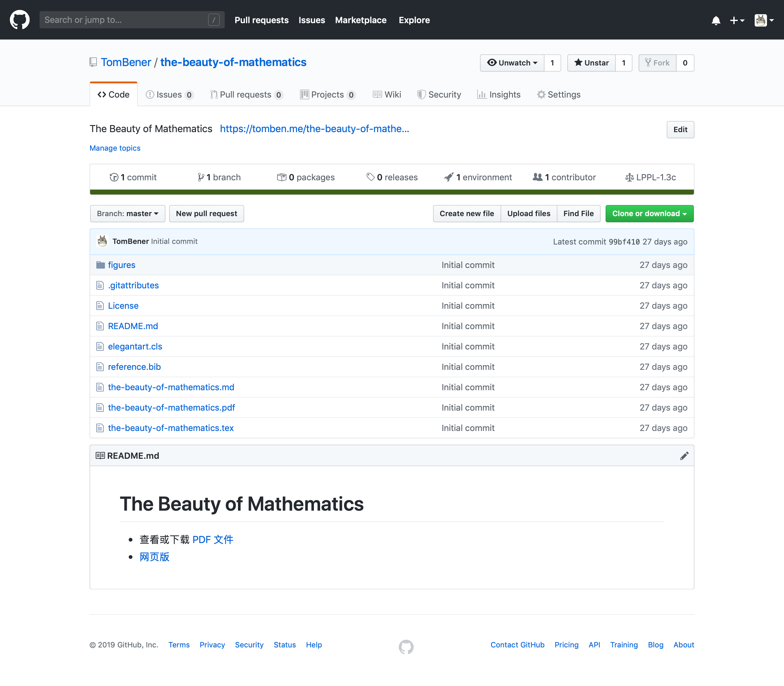View 0 releases
784x686 pixels.
(392, 177)
